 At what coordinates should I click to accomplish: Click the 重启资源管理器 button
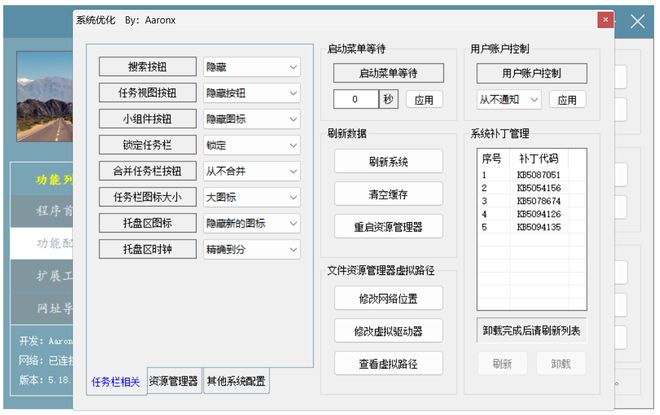coord(388,227)
